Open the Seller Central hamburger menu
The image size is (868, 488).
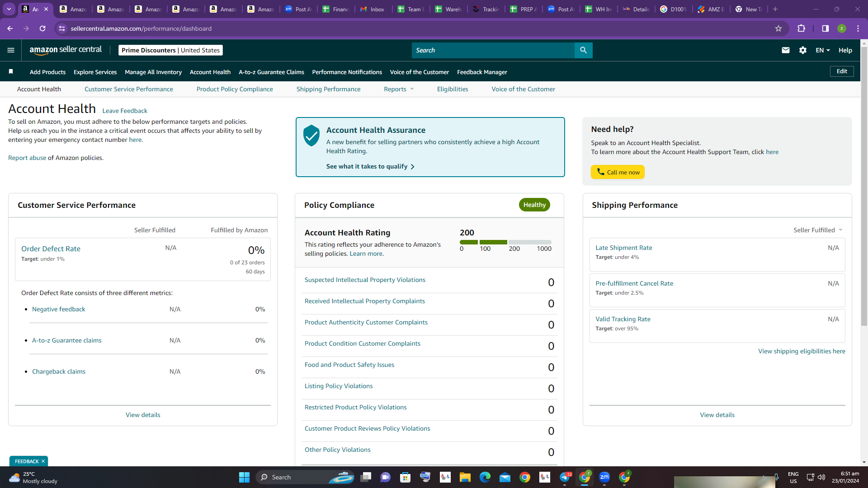click(x=11, y=50)
